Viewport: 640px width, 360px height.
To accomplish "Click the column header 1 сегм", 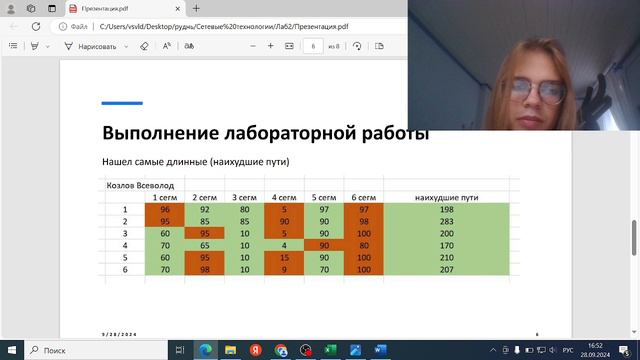I will pos(165,198).
